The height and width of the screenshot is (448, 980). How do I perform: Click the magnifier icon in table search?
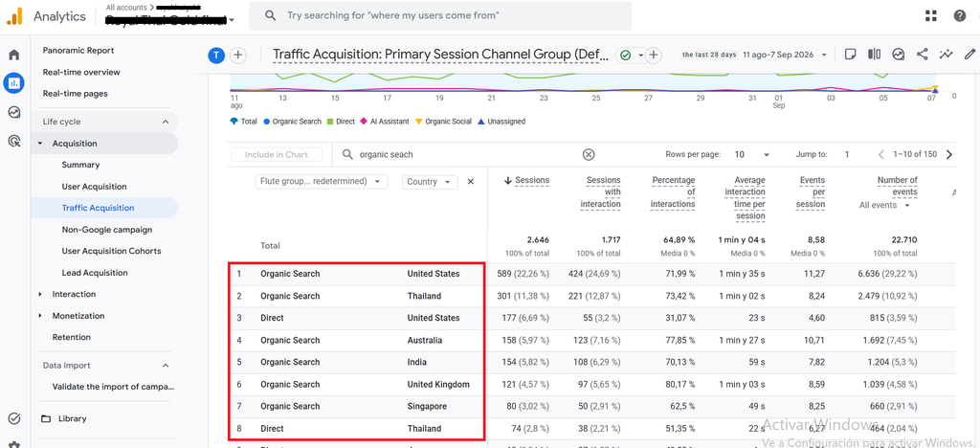[x=348, y=154]
